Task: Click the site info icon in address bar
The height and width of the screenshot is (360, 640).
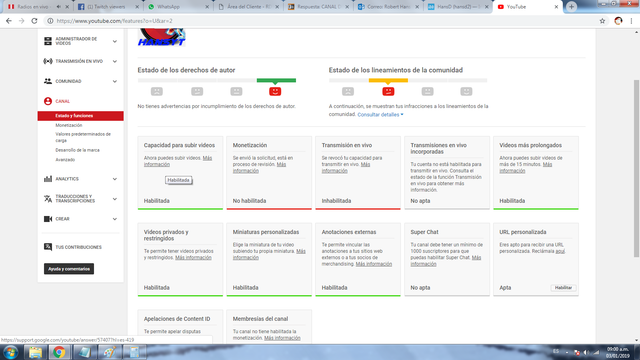Action: click(50, 21)
